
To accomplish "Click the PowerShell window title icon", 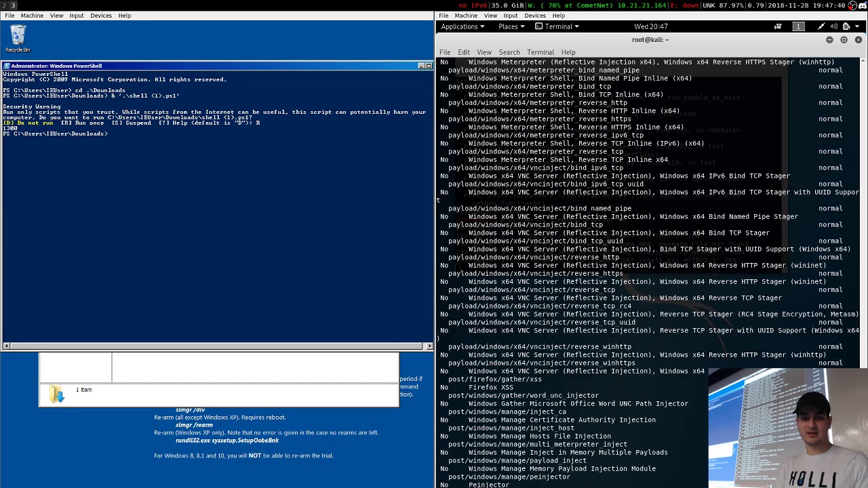I will click(x=7, y=66).
